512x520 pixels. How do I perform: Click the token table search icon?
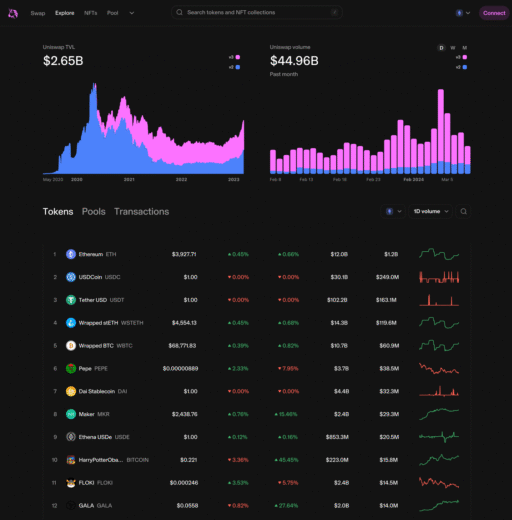(x=463, y=211)
